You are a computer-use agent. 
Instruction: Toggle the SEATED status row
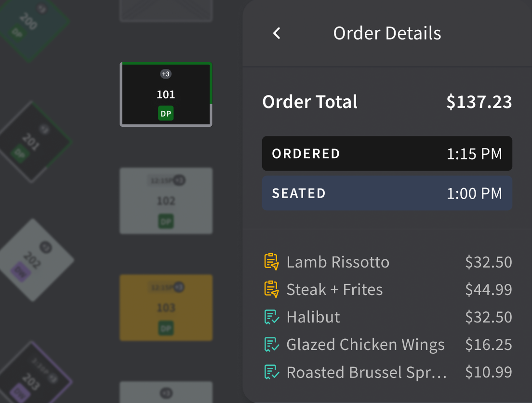(x=387, y=193)
